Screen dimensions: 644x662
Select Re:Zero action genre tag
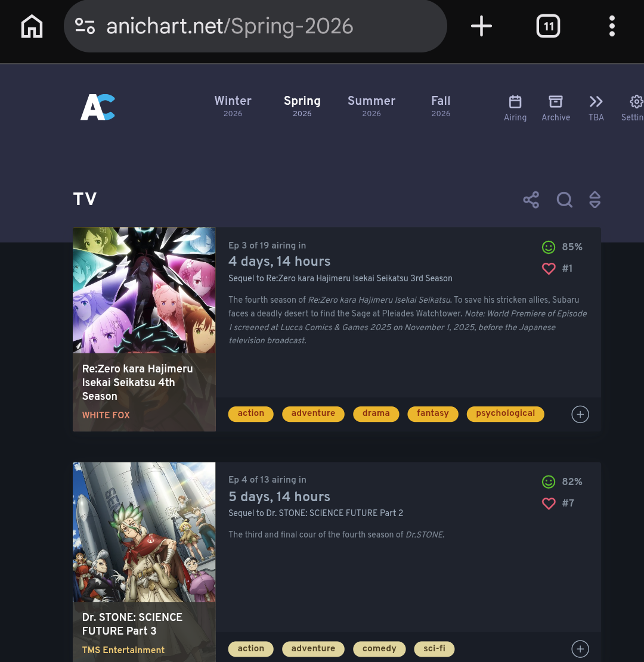pos(251,414)
